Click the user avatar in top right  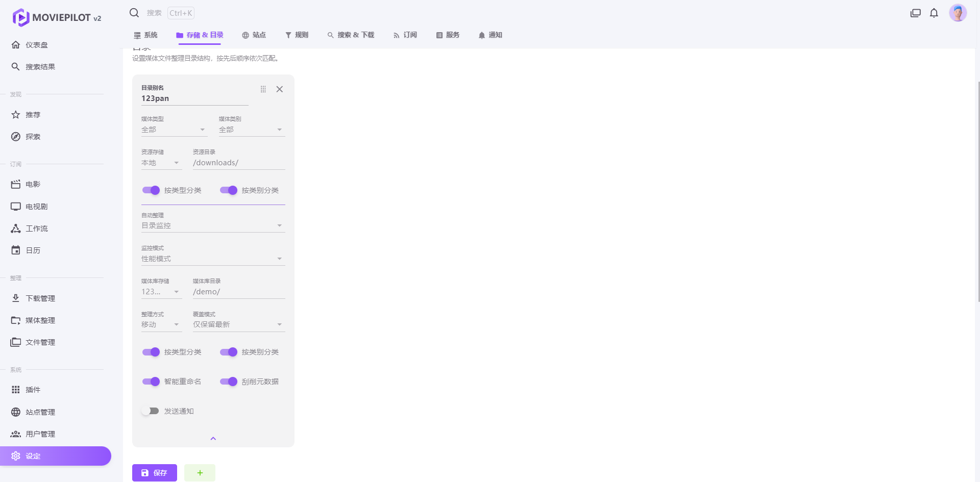pyautogui.click(x=958, y=13)
